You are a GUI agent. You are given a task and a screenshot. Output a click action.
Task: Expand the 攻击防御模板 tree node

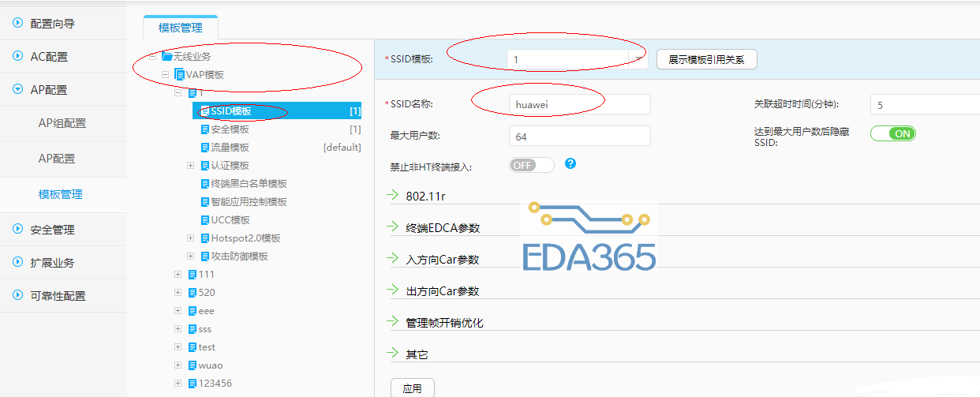(191, 256)
